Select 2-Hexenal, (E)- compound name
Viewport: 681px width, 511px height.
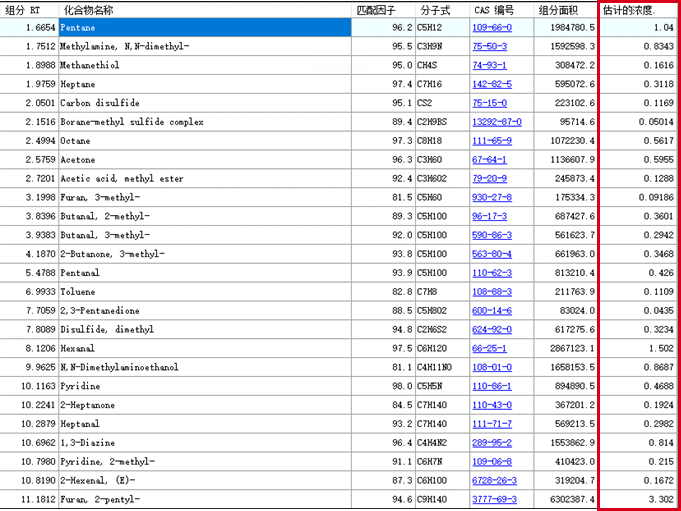coord(98,481)
